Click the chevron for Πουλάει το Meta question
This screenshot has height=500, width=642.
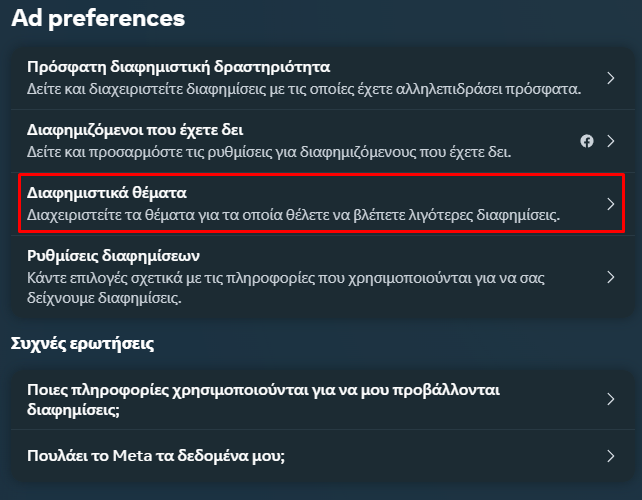click(x=610, y=456)
